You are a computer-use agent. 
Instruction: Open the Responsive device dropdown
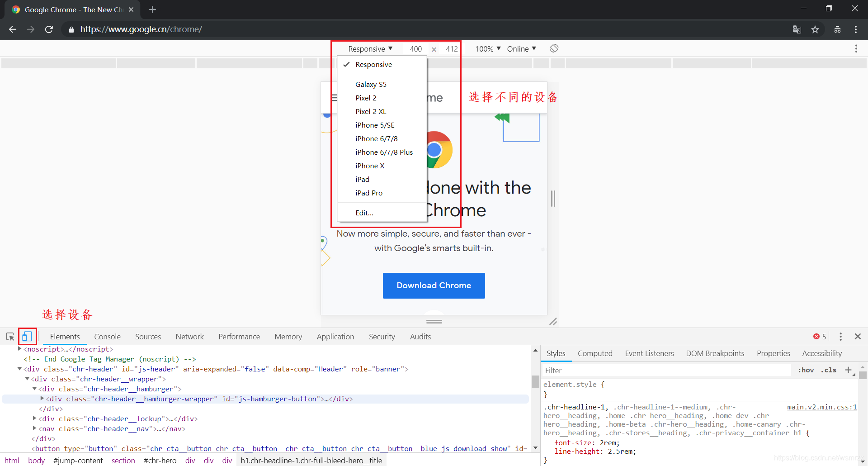coord(370,49)
